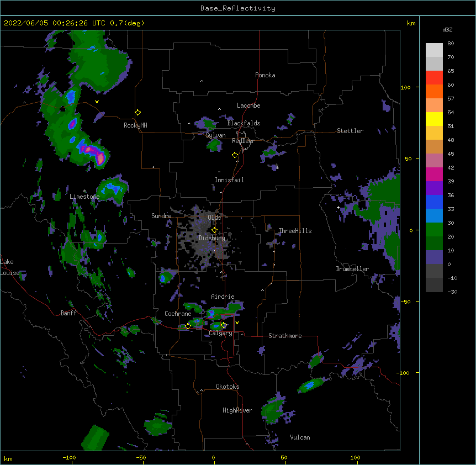
Task: Click the Banff label
Action: tap(68, 313)
